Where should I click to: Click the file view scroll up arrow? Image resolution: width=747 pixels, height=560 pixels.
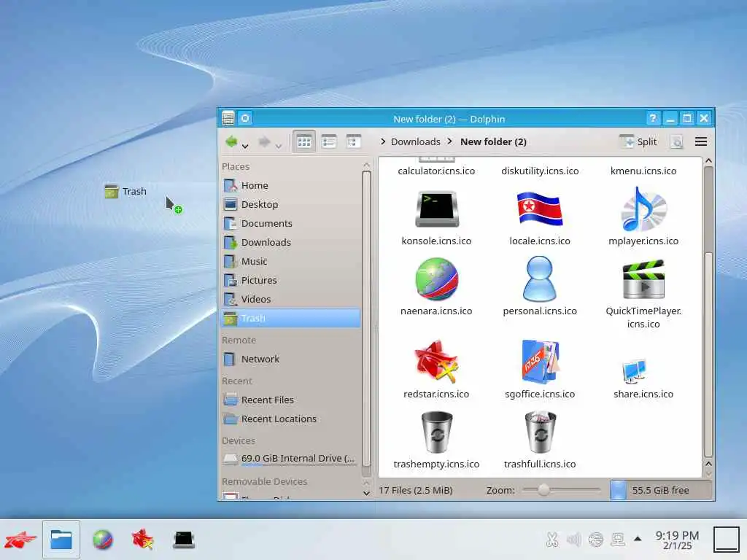pyautogui.click(x=708, y=161)
